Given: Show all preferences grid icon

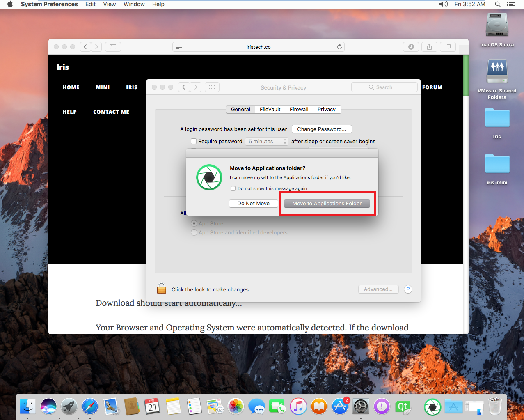Looking at the screenshot, I should (212, 87).
